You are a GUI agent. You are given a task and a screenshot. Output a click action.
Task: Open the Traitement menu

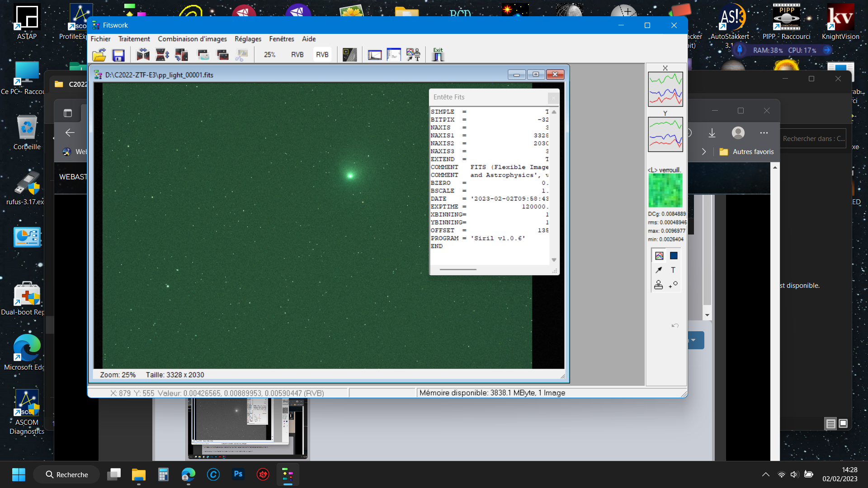(134, 39)
